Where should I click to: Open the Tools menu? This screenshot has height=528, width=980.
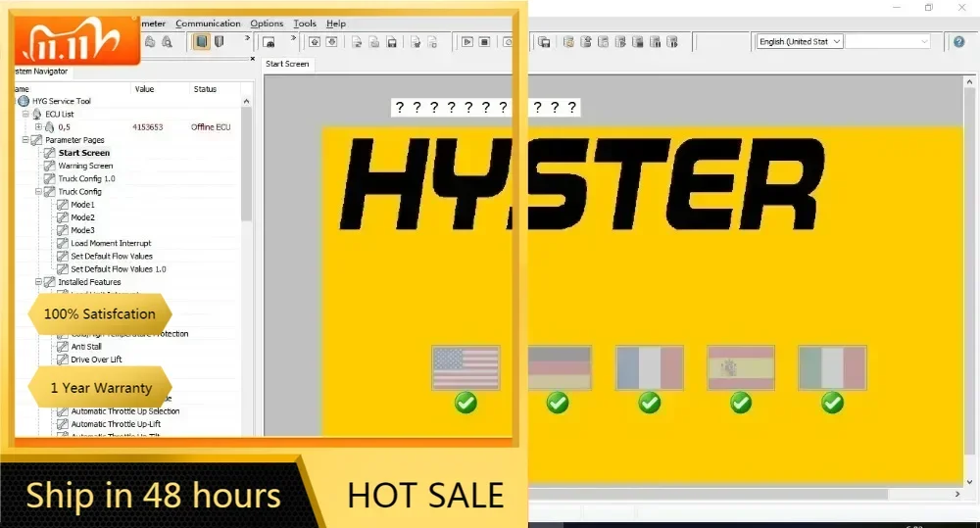(305, 24)
